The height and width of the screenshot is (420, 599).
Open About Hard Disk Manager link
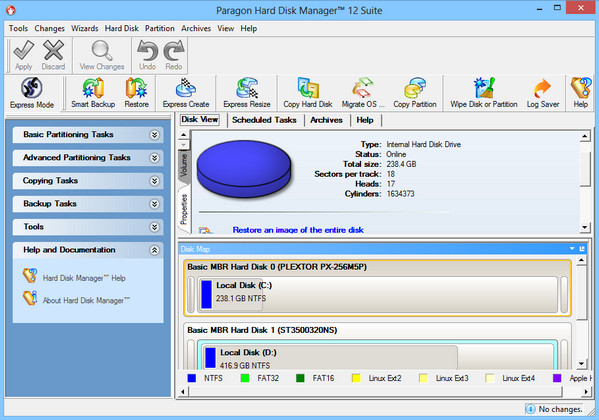[x=86, y=300]
